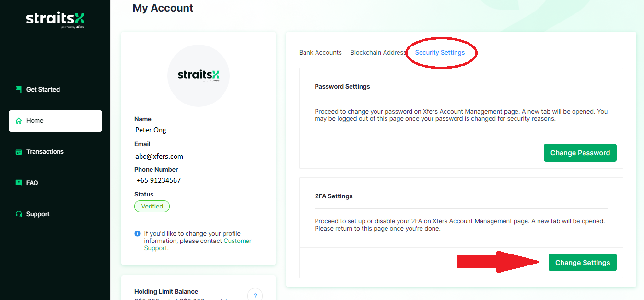Image resolution: width=644 pixels, height=300 pixels.
Task: Click the Transactions icon in sidebar
Action: click(x=19, y=152)
